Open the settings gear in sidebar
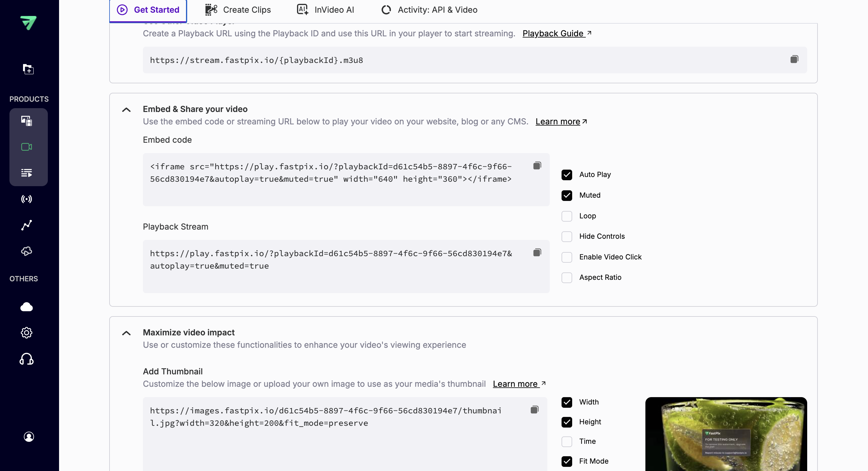Image resolution: width=868 pixels, height=471 pixels. pyautogui.click(x=27, y=333)
